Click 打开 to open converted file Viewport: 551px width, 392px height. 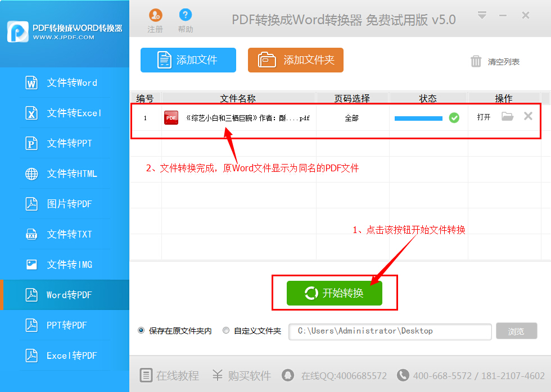pos(484,117)
